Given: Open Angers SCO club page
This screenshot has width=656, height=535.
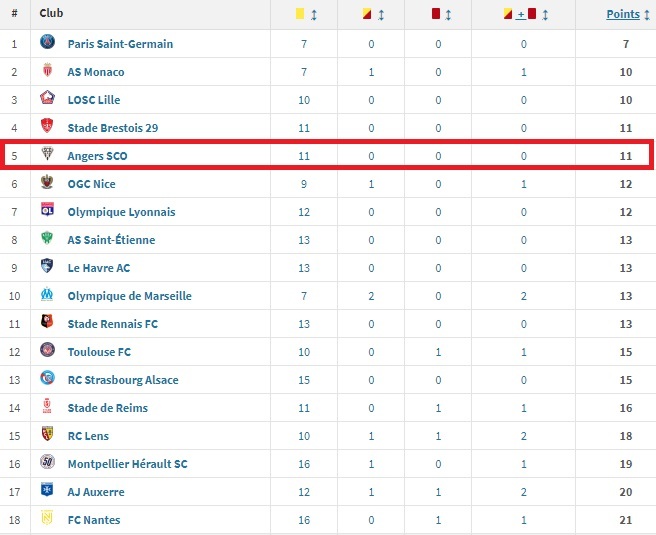Looking at the screenshot, I should click(x=97, y=156).
